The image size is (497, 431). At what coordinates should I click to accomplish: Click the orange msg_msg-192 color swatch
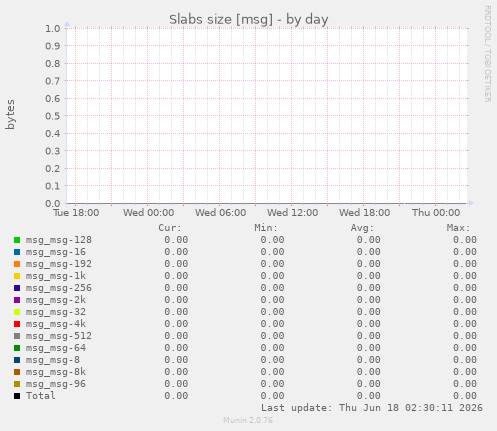17,264
